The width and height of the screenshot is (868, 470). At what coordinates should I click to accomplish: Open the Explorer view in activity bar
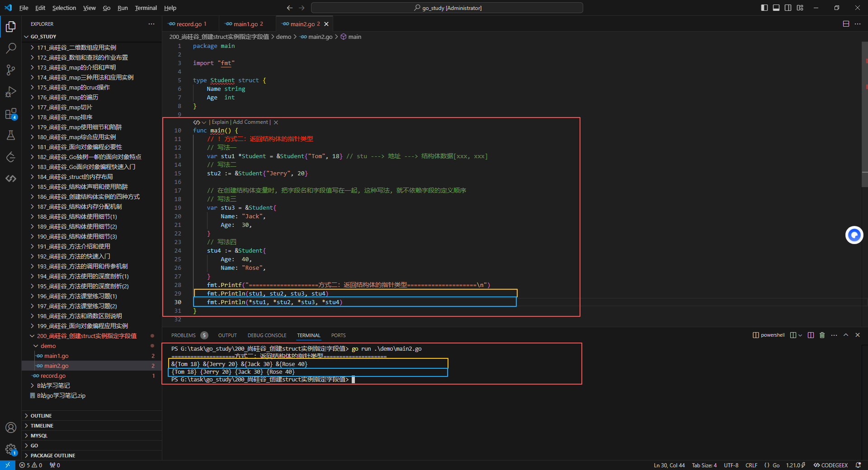(11, 27)
